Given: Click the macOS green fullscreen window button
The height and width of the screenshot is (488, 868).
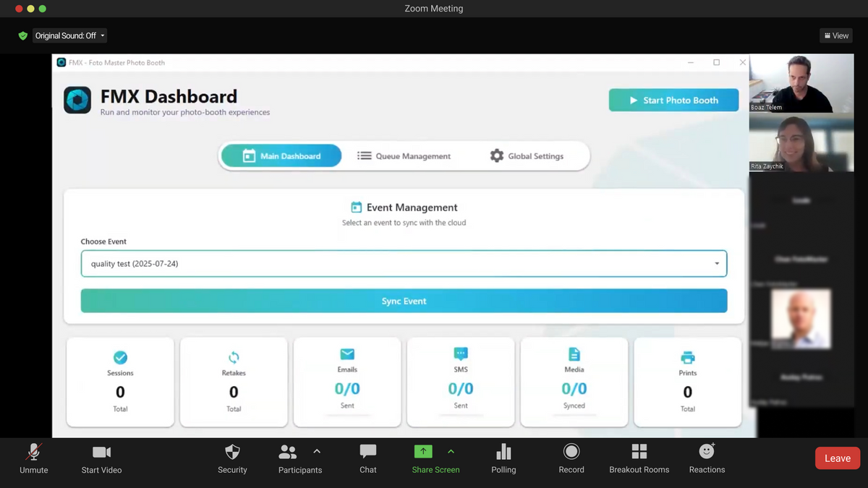Looking at the screenshot, I should click(43, 9).
